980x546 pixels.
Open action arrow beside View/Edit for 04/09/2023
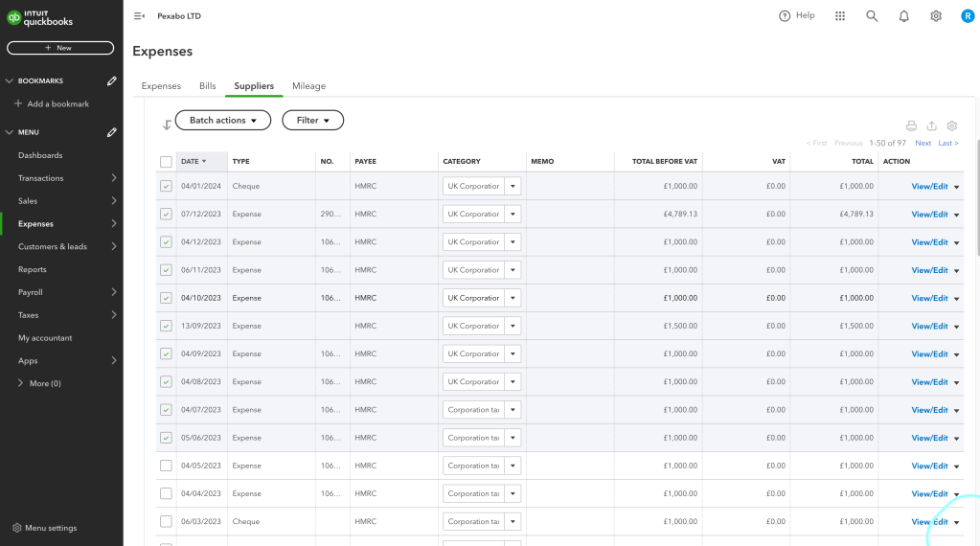[x=956, y=354]
